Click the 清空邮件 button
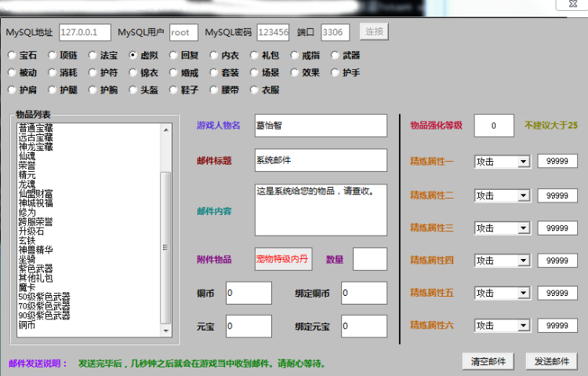Screen dimensions: 588x376 tap(488, 361)
